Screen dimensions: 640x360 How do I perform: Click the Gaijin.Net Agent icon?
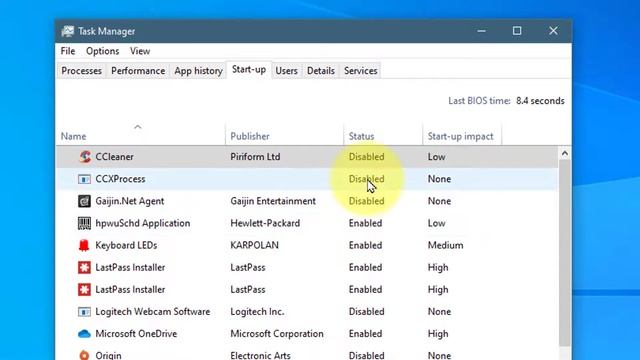coord(84,201)
